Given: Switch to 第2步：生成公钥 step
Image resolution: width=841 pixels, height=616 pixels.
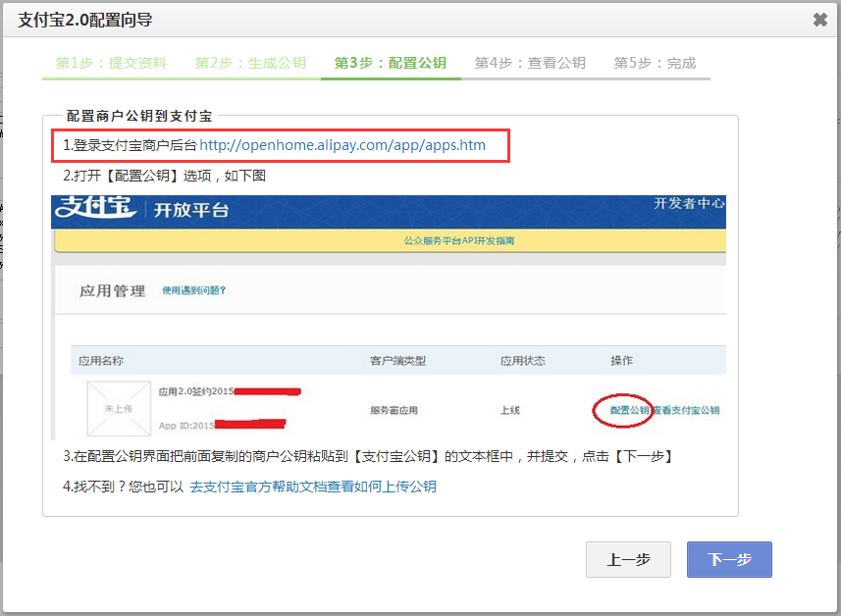Looking at the screenshot, I should pyautogui.click(x=250, y=63).
